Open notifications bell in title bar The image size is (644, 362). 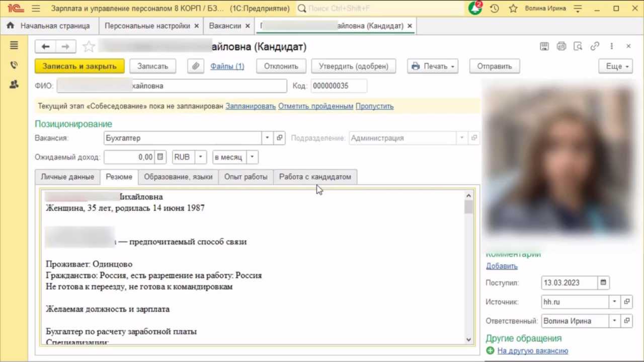point(474,9)
